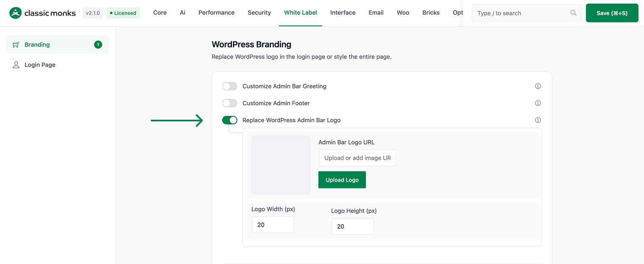Select the White Label tab
The width and height of the screenshot is (644, 264).
coord(301,13)
